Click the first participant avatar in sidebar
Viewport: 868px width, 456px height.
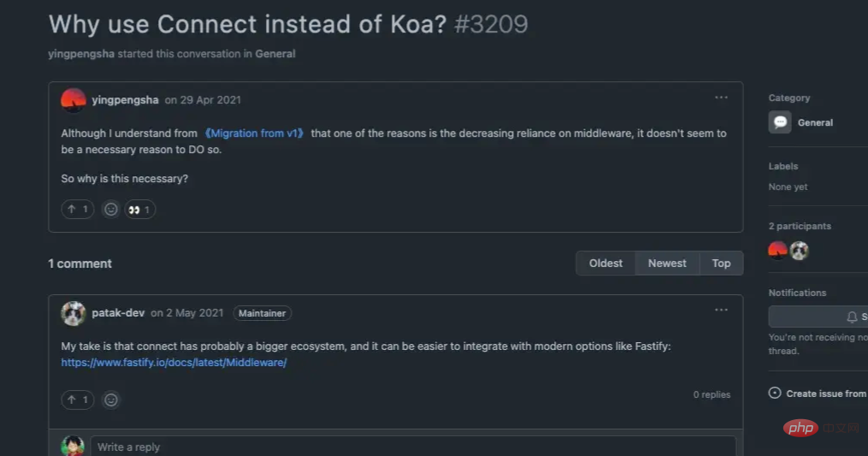click(x=777, y=250)
